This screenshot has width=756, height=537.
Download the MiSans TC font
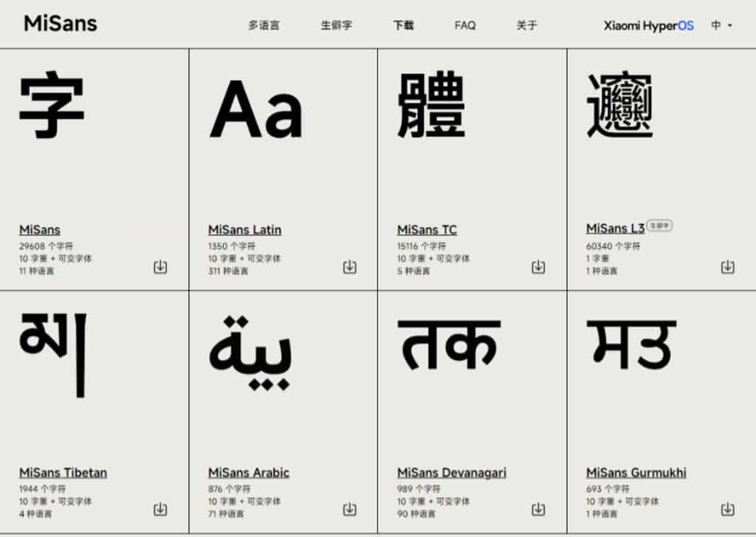[x=538, y=267]
